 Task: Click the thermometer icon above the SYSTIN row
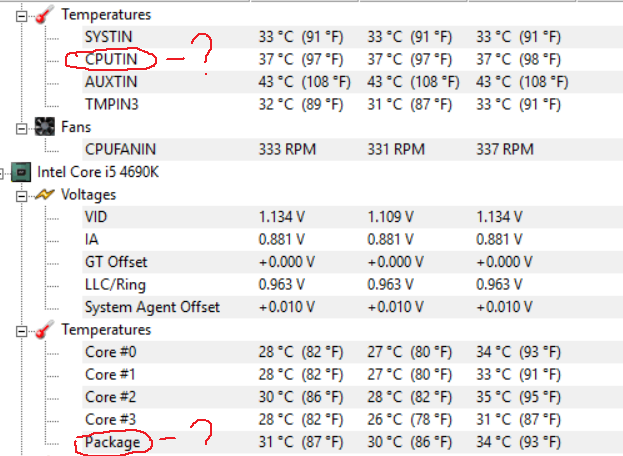(x=43, y=15)
